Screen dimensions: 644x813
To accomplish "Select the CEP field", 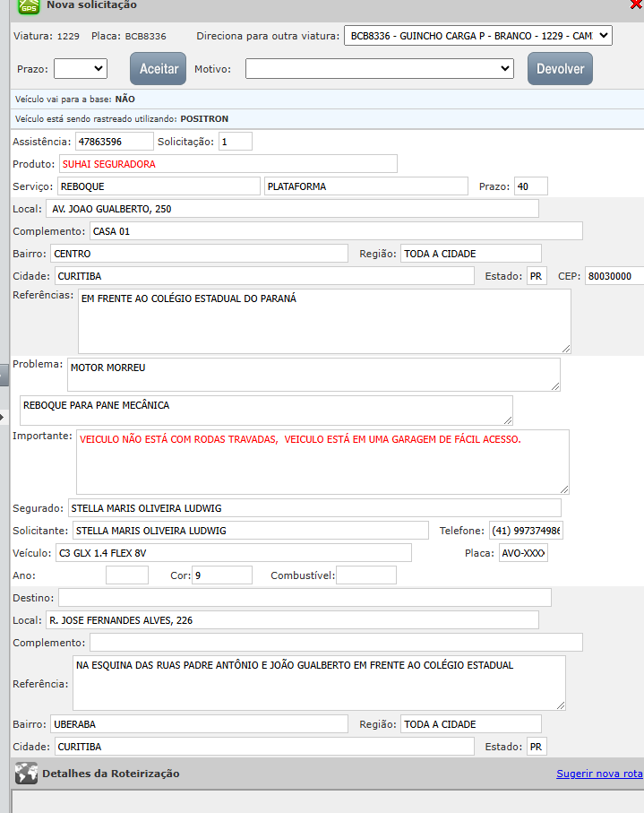I will click(x=614, y=276).
